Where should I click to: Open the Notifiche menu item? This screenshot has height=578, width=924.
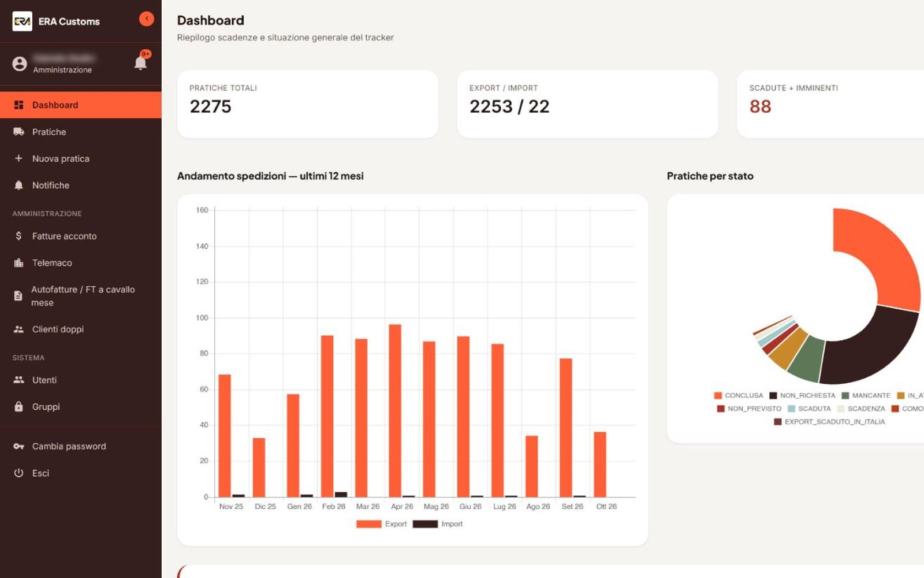coord(81,185)
